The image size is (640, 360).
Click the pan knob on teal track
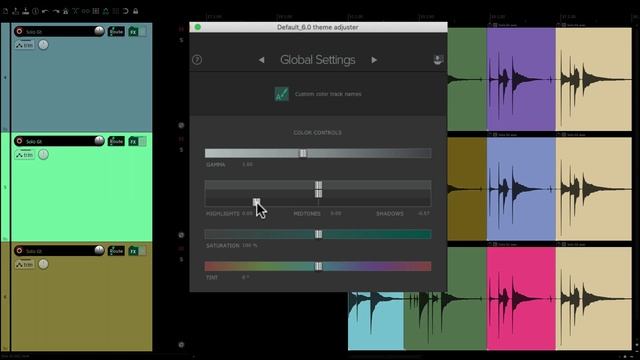(43, 45)
